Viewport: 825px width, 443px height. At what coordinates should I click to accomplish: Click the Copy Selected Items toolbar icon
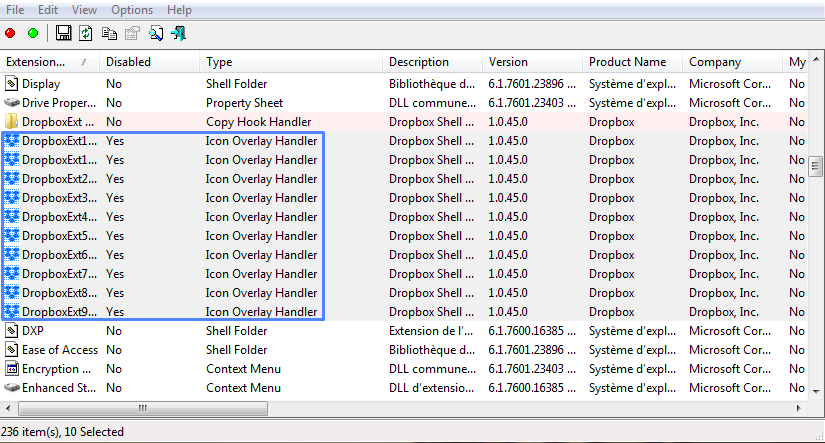109,33
